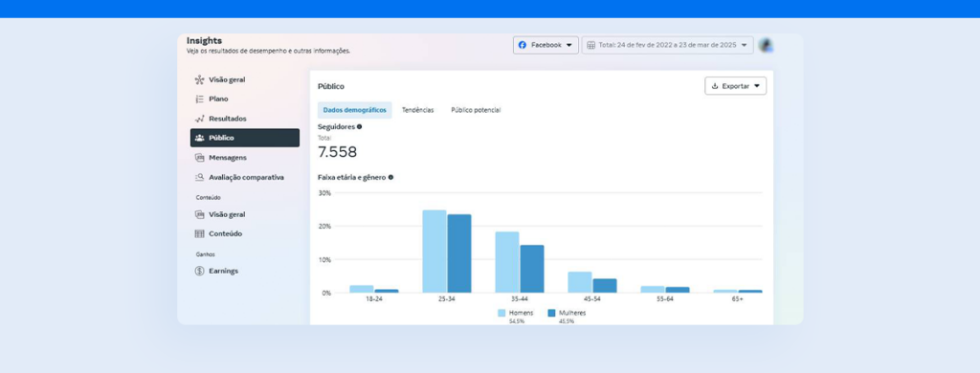Click the Mulheres bar for 35-44
This screenshot has width=980, height=373.
coord(532,269)
